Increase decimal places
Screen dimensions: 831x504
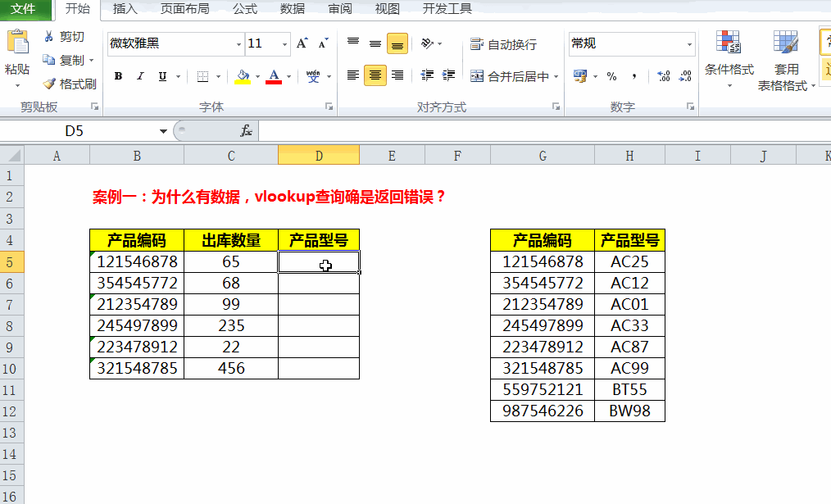(x=664, y=76)
